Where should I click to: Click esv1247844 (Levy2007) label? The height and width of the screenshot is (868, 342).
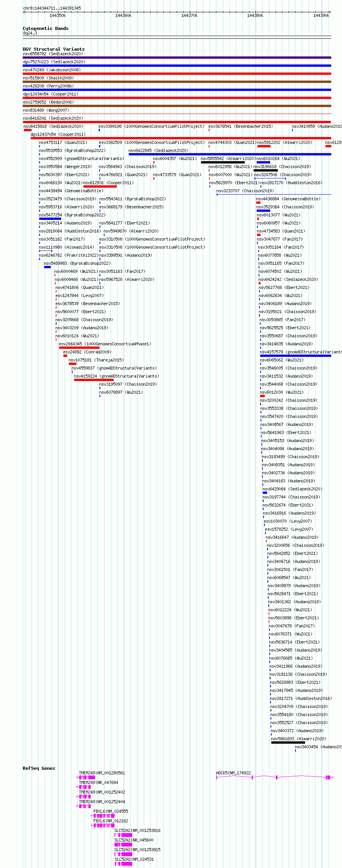coord(80,296)
